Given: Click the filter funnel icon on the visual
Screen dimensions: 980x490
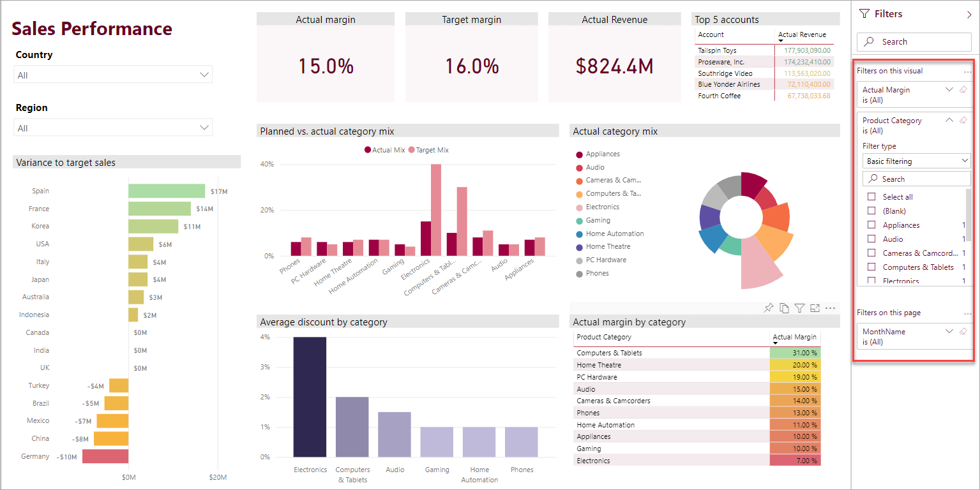Looking at the screenshot, I should (799, 308).
